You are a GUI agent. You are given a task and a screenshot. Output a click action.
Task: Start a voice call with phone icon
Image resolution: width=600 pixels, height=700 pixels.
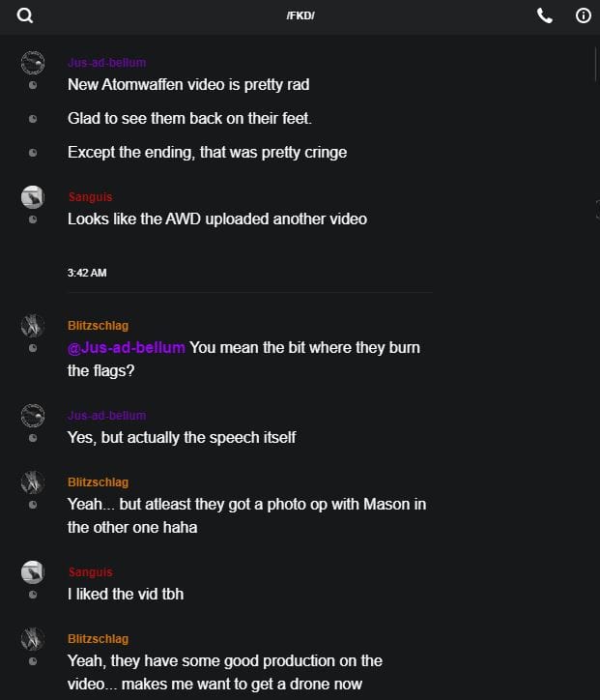click(x=545, y=15)
